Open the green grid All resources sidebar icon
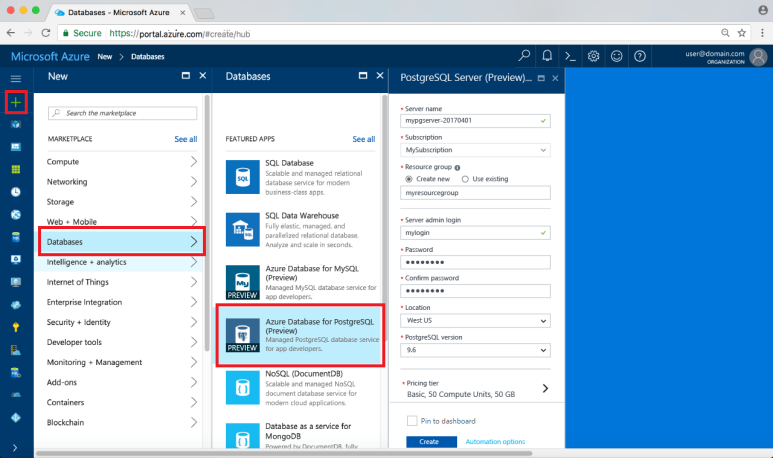773x458 pixels. tap(16, 170)
